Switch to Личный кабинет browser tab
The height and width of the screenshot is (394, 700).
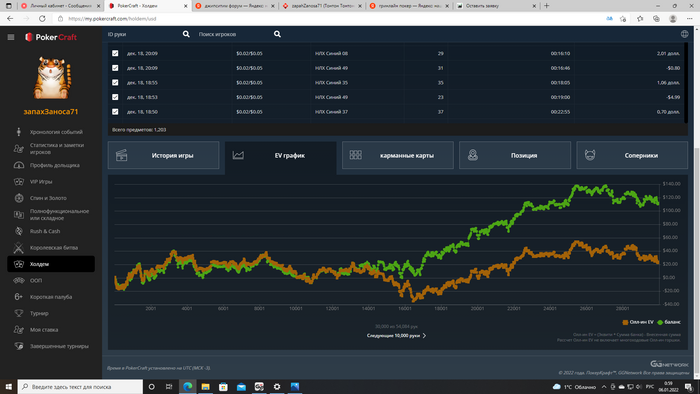61,6
